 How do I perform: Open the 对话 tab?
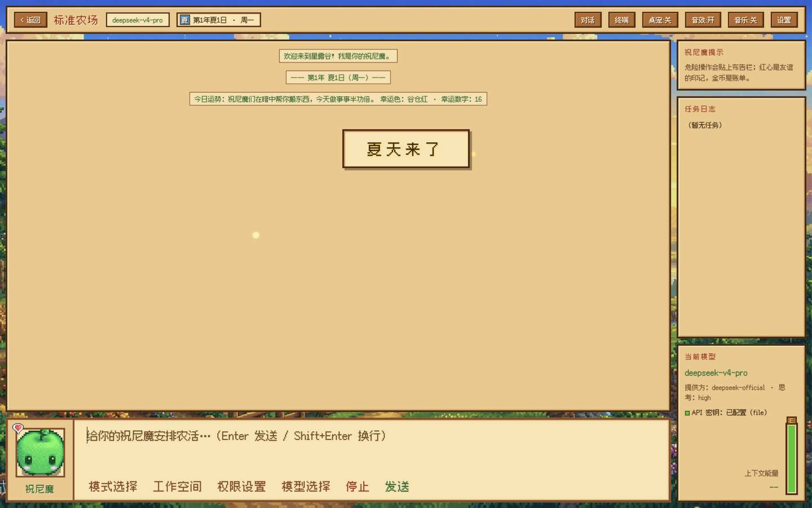(588, 20)
